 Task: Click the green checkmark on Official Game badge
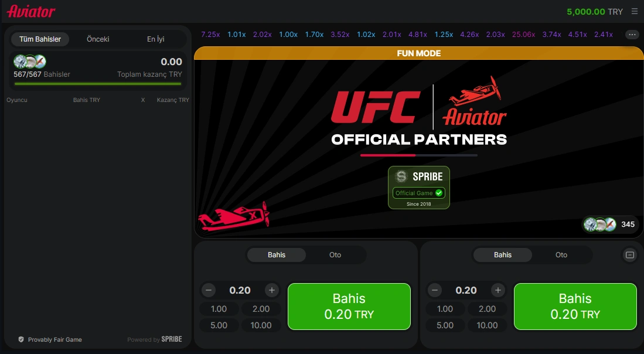pyautogui.click(x=439, y=193)
